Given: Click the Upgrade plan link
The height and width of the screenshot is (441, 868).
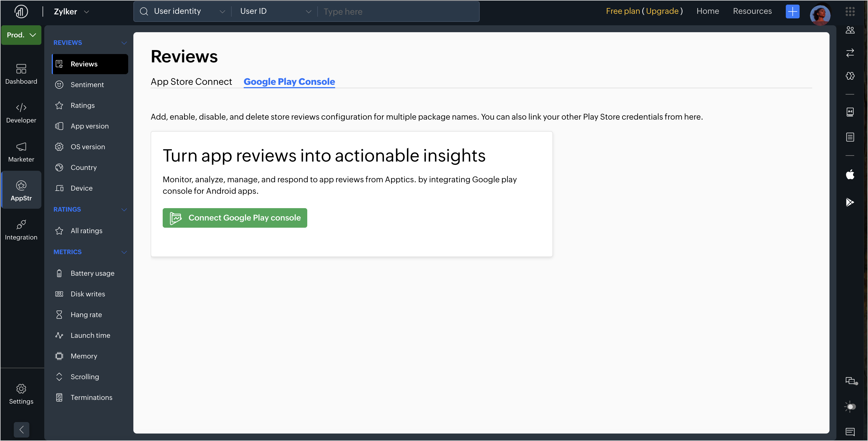Looking at the screenshot, I should click(x=662, y=11).
